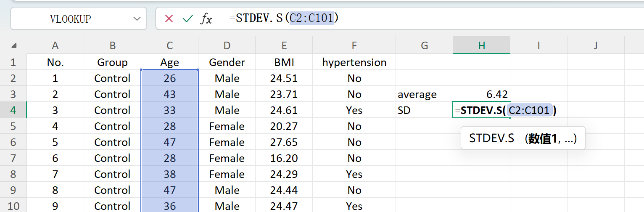Click hypertension 'No' in row 6
This screenshot has height=212, width=644.
354,142
